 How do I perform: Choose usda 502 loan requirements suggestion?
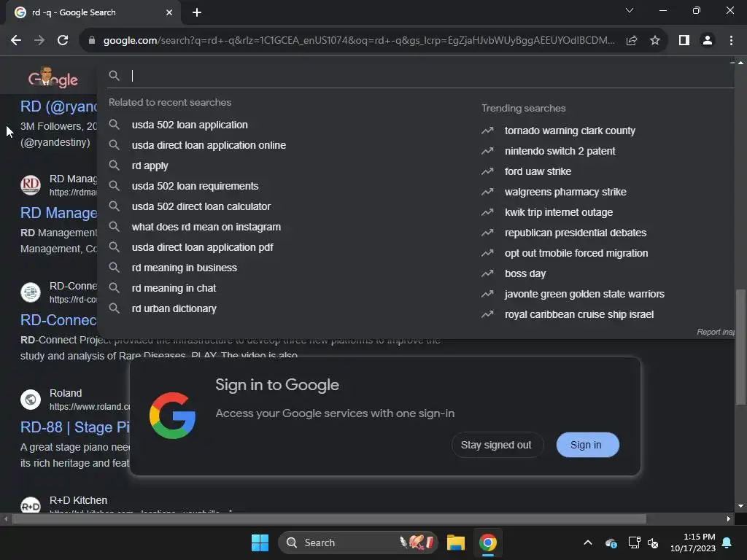[x=195, y=186]
